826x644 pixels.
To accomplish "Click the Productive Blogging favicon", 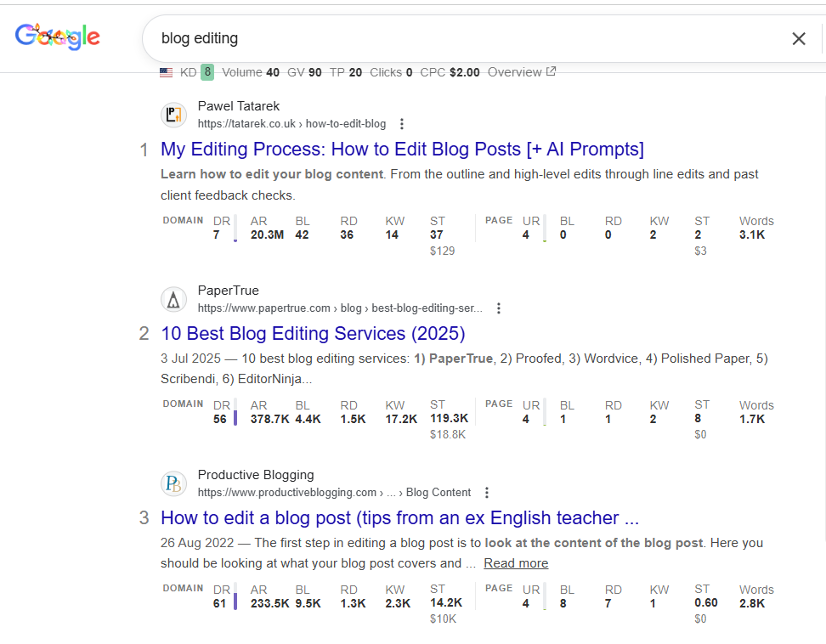I will [x=174, y=483].
